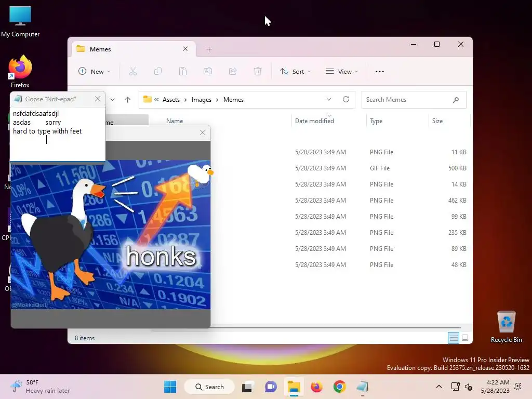Open the clock showing 4:22 AM
Screen dimensions: 532x399
point(495,387)
